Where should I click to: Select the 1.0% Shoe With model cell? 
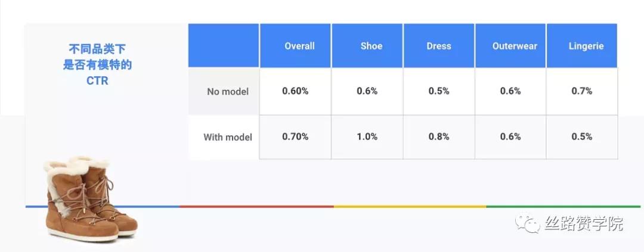pos(367,136)
